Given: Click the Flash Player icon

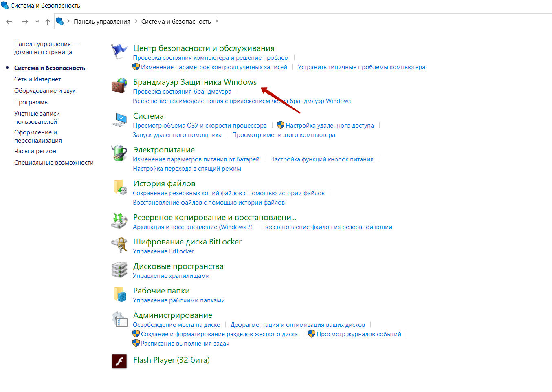Looking at the screenshot, I should pyautogui.click(x=119, y=361).
